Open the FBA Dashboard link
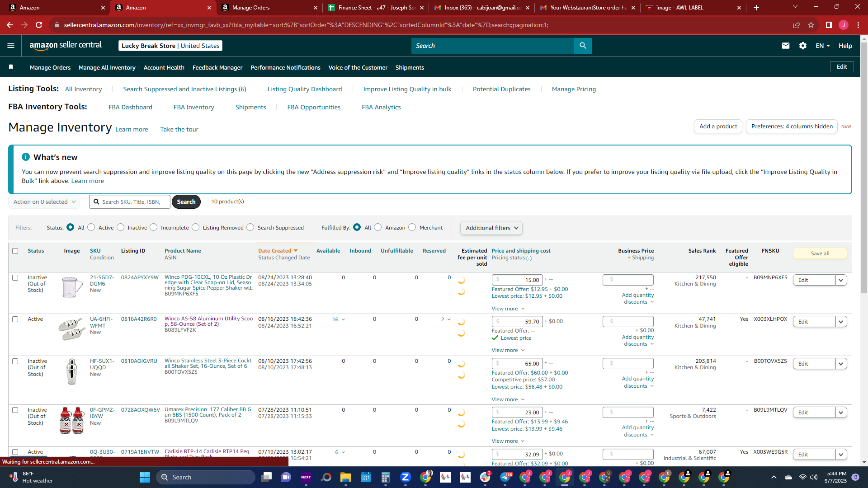This screenshot has width=868, height=488. 130,107
